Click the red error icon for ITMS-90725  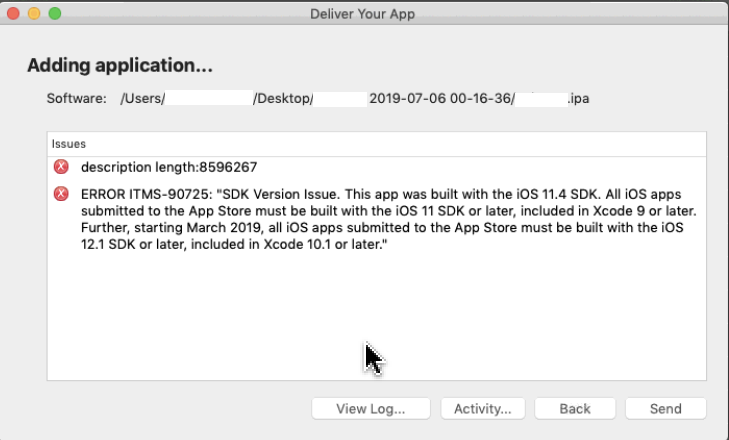pyautogui.click(x=61, y=193)
